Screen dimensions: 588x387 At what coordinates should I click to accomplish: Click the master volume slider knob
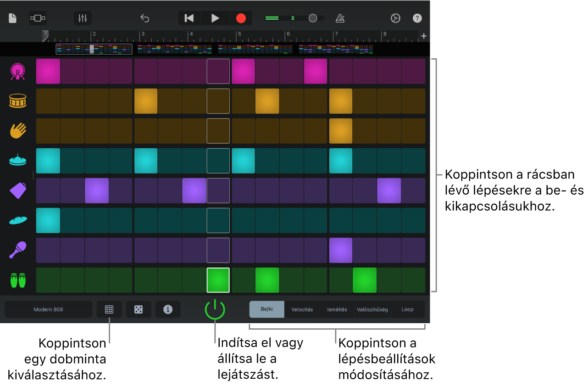pos(313,18)
